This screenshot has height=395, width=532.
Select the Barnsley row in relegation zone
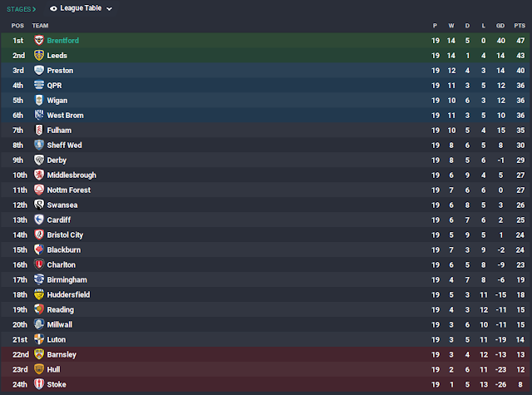pos(265,354)
